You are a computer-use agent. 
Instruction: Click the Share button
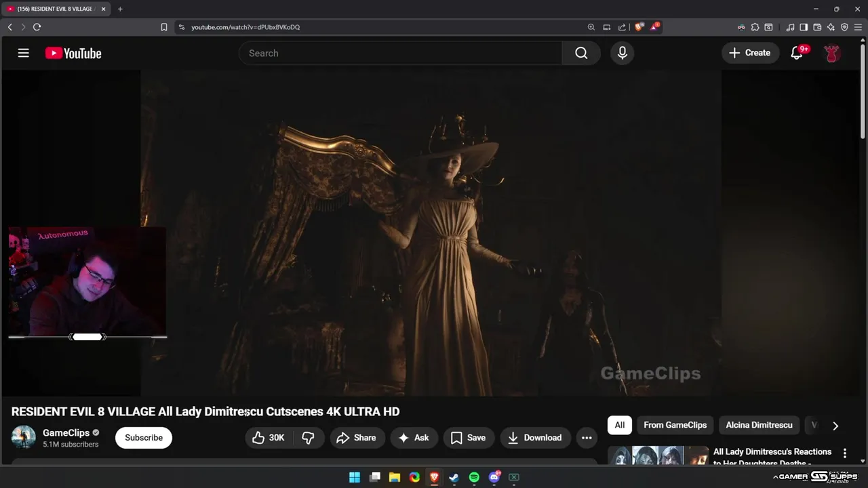357,438
